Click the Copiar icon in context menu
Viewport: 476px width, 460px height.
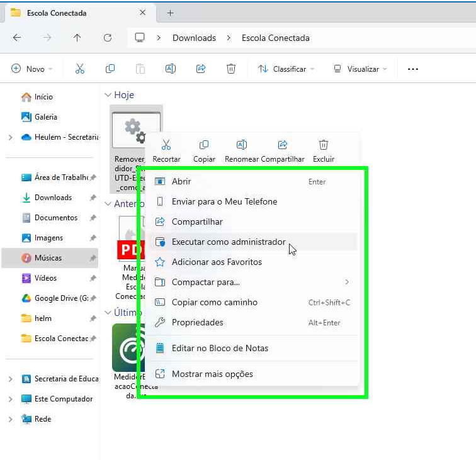[204, 145]
